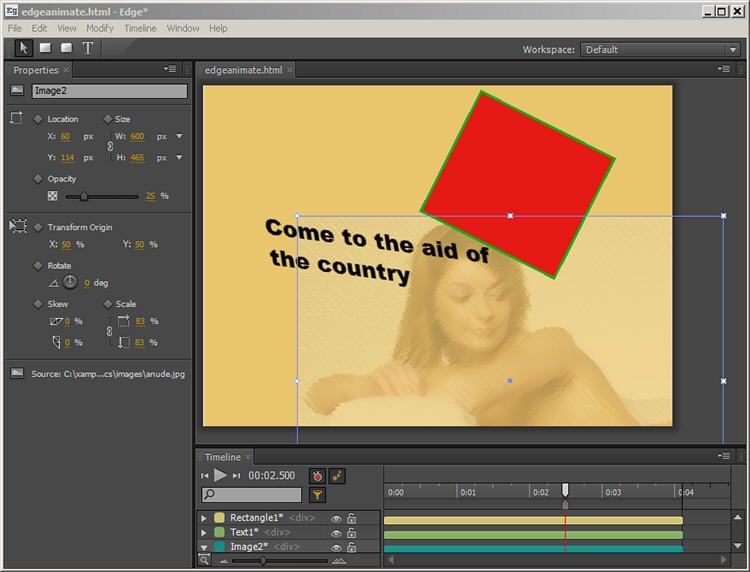The width and height of the screenshot is (750, 572).
Task: Toggle the Scale keyframe diamond
Action: pos(108,304)
